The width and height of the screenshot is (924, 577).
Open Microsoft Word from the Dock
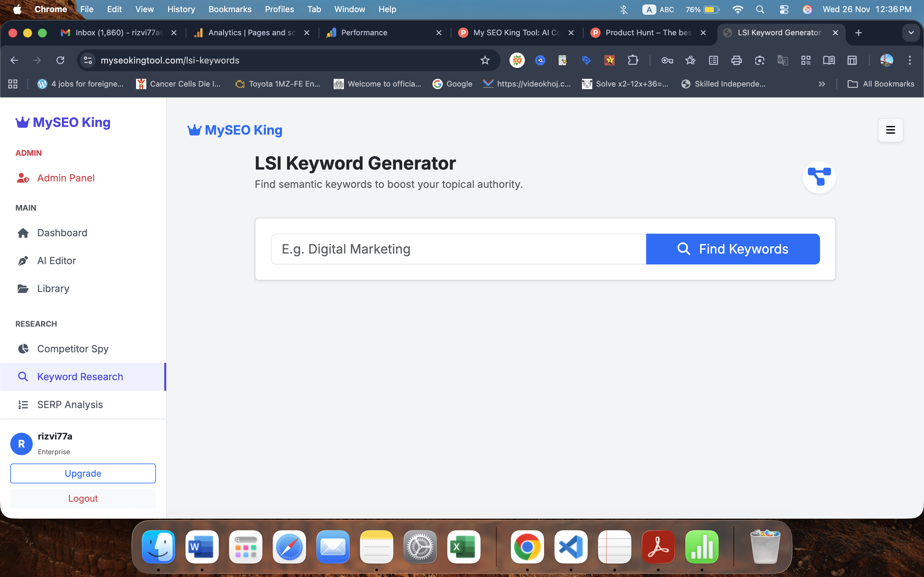click(202, 547)
